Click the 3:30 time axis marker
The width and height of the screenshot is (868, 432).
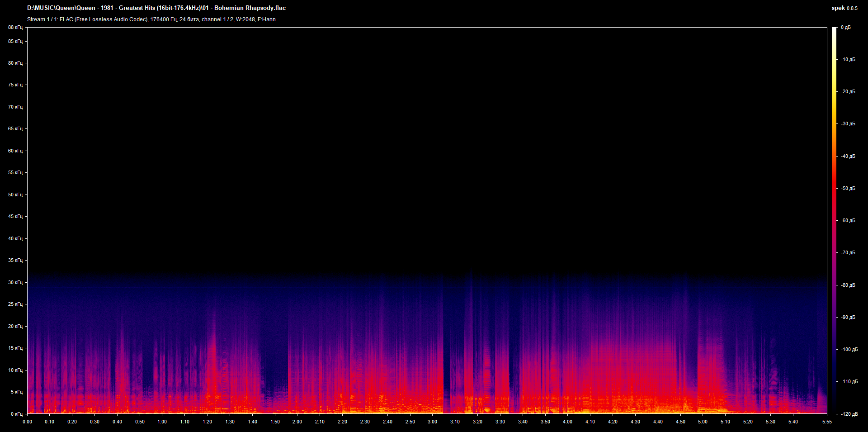click(x=500, y=422)
